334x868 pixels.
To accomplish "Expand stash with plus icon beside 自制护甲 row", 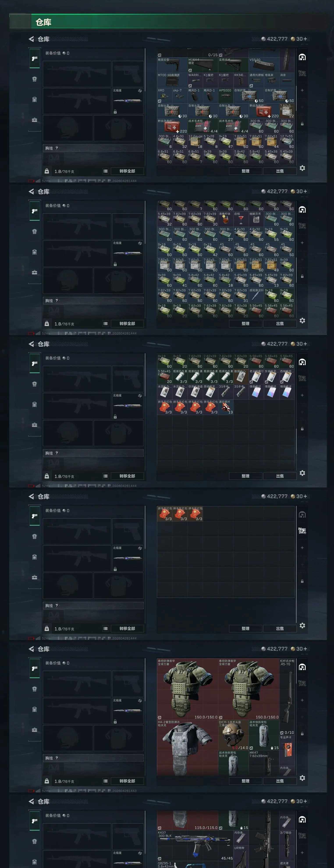I will tap(302, 90).
